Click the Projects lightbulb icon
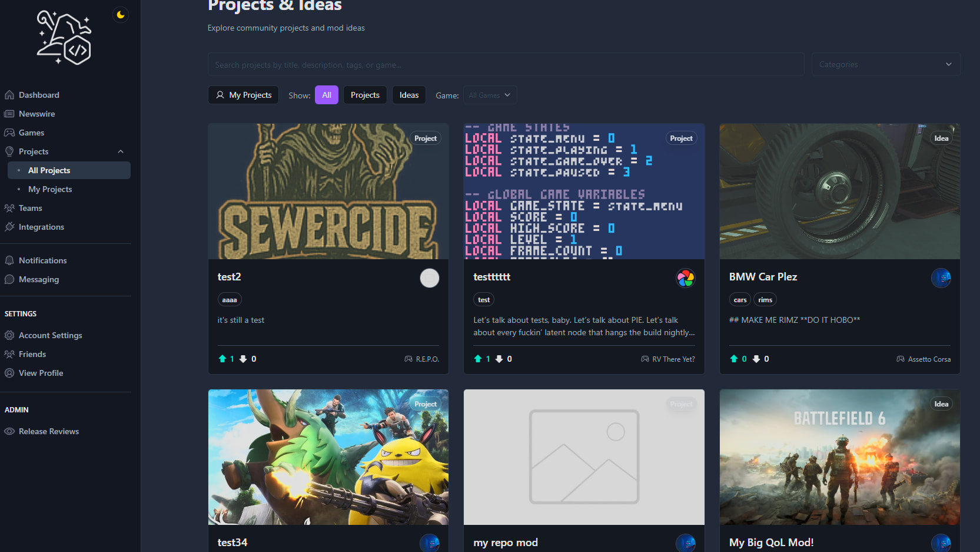This screenshot has height=552, width=980. [9, 151]
